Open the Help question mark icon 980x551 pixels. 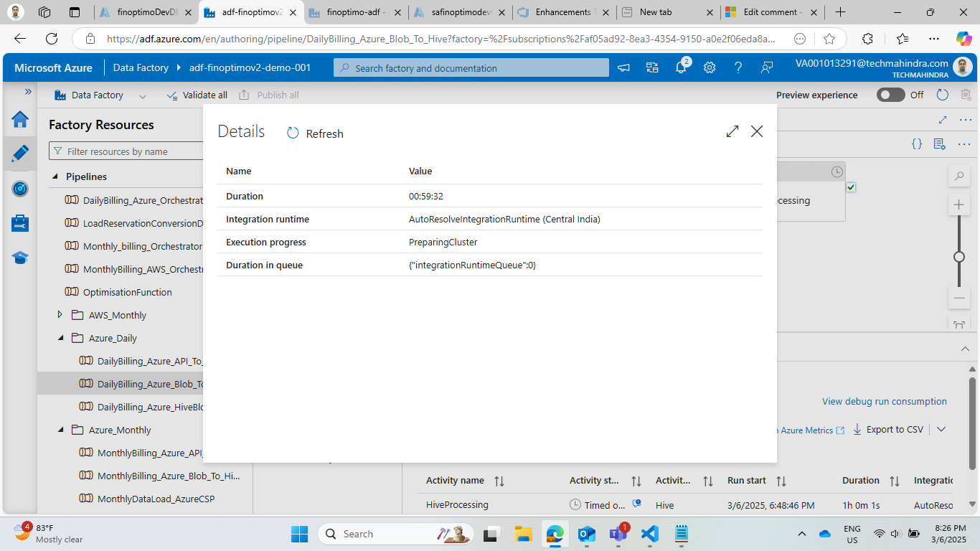738,67
